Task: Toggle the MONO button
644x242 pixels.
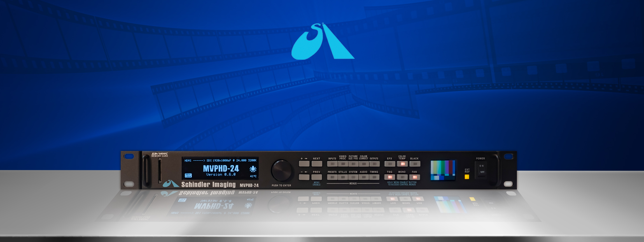Action: tap(402, 177)
